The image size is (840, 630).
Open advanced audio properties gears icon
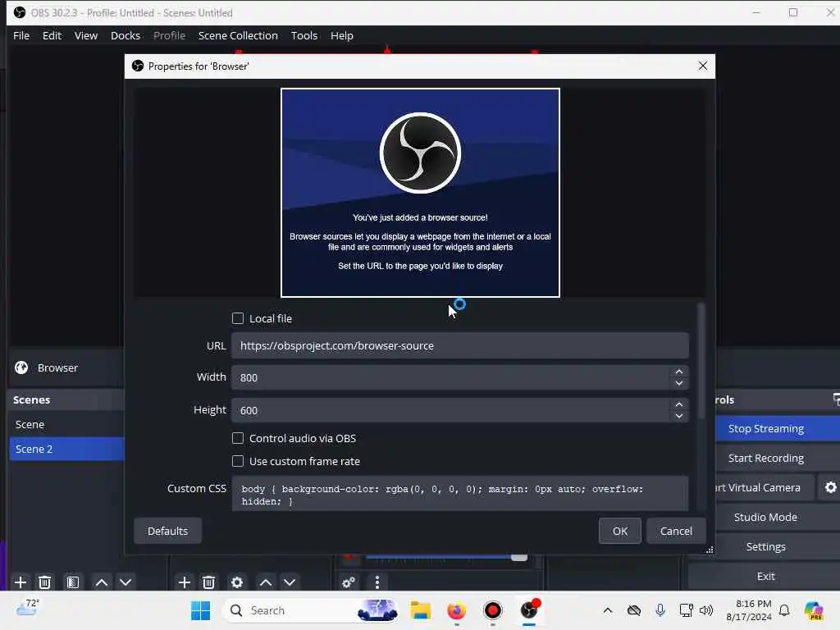click(x=348, y=582)
